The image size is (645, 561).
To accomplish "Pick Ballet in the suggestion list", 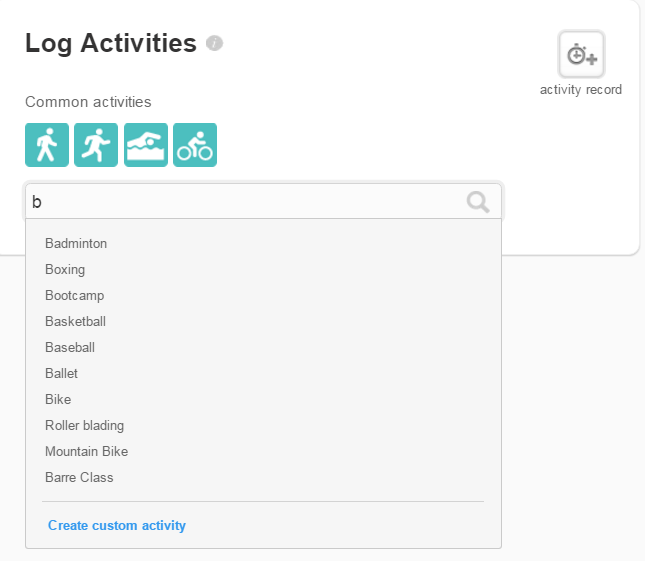I will pyautogui.click(x=61, y=373).
